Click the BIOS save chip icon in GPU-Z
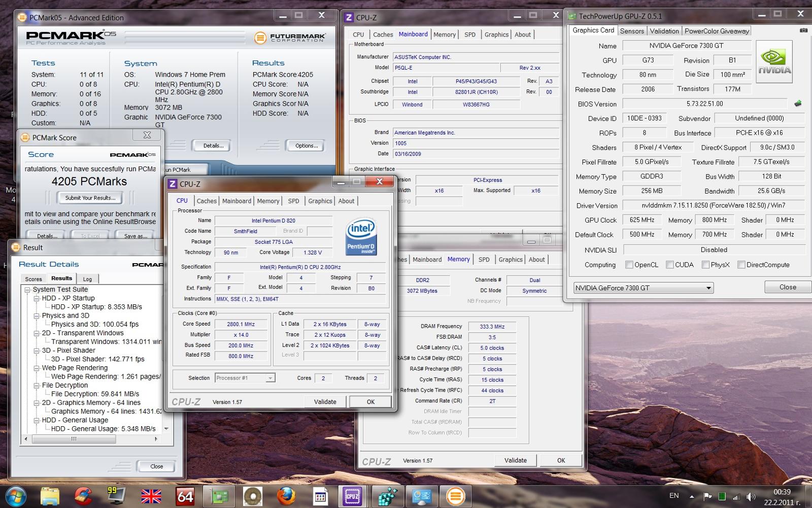 (x=798, y=103)
